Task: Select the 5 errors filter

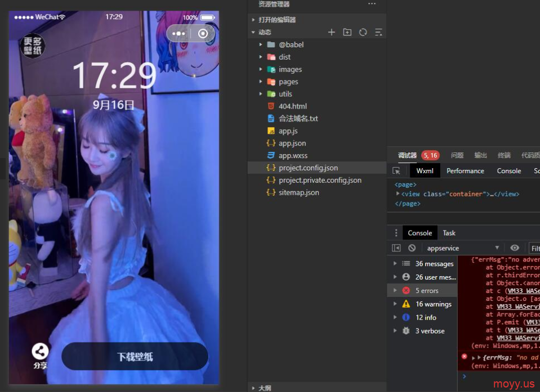Action: (426, 291)
